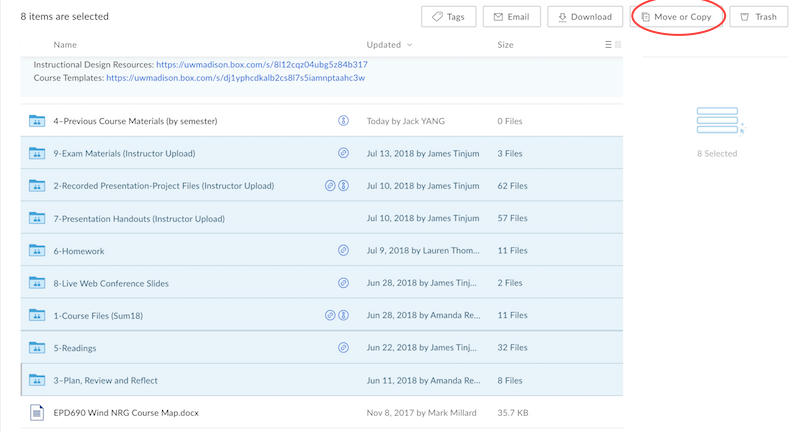Click the '32 Files' size cell
Screen dimensions: 800x432
pos(512,347)
